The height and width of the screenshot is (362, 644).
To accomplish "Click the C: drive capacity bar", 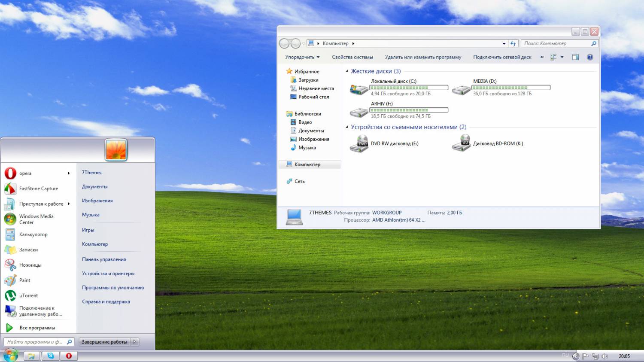I will (409, 88).
